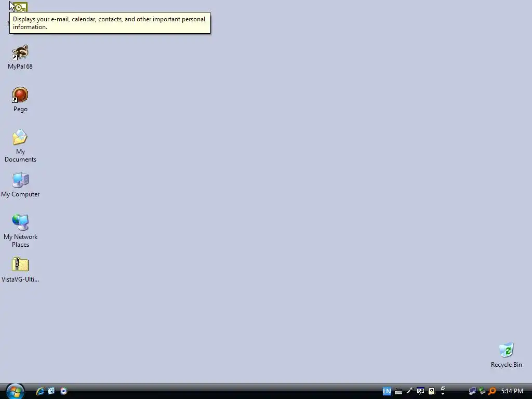Click the Outlook description tooltip
The image size is (532, 399).
[110, 23]
